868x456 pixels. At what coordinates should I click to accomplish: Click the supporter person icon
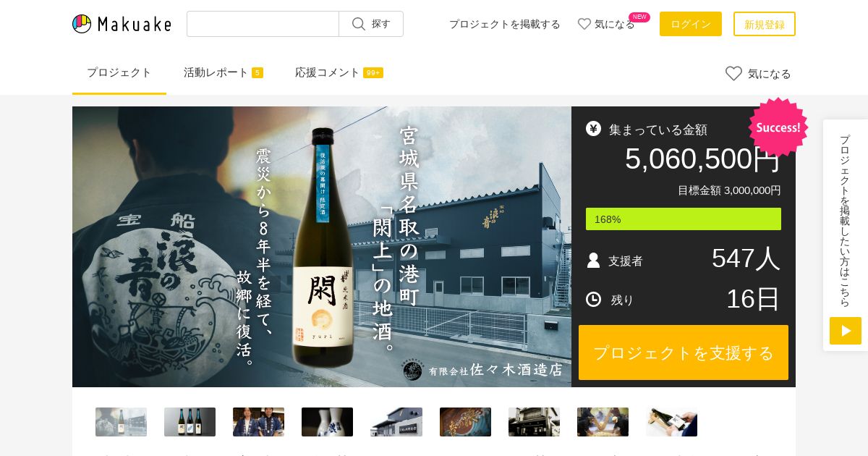tap(593, 261)
